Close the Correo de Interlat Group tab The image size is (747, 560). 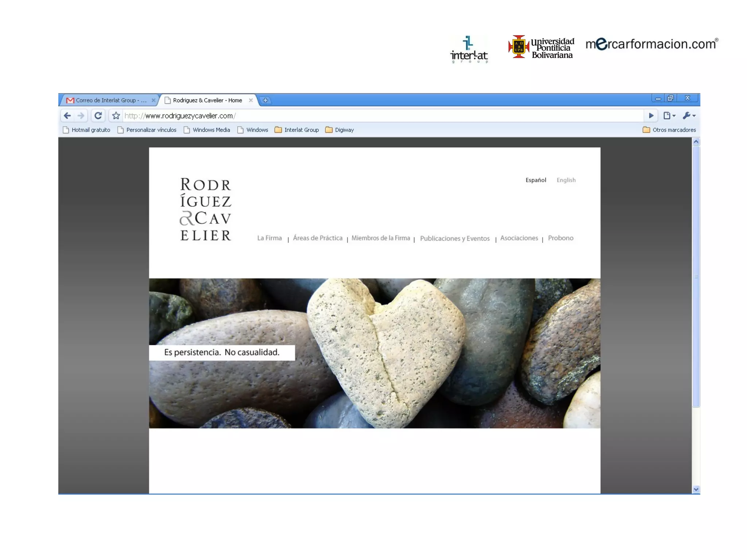154,100
